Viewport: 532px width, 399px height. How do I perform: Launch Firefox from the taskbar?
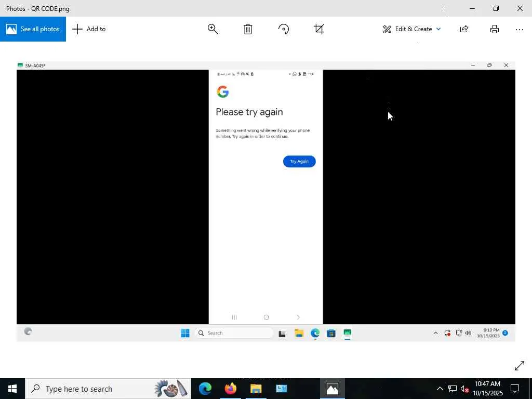click(230, 389)
